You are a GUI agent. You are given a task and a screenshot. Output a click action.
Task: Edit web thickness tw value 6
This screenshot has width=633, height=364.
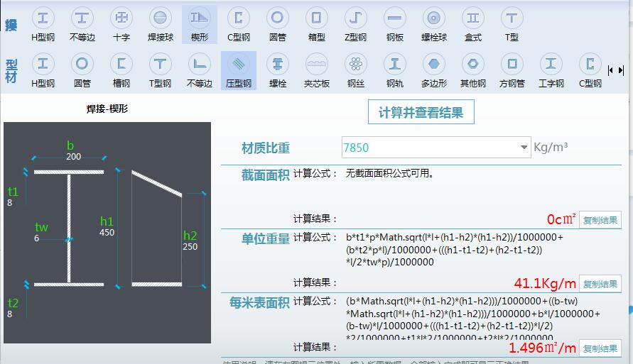(36, 238)
